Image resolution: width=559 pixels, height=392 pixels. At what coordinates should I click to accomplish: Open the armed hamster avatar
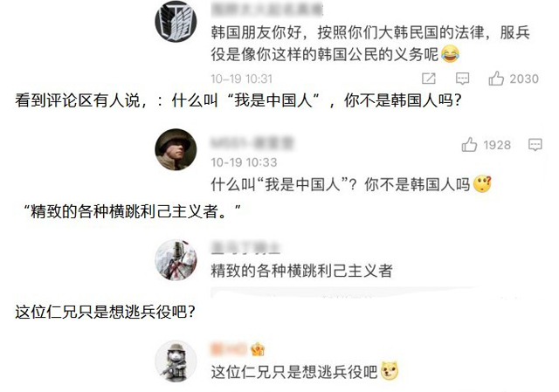(x=176, y=361)
